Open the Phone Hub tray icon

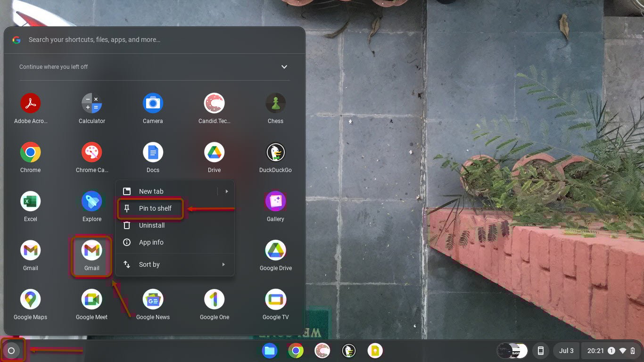541,351
